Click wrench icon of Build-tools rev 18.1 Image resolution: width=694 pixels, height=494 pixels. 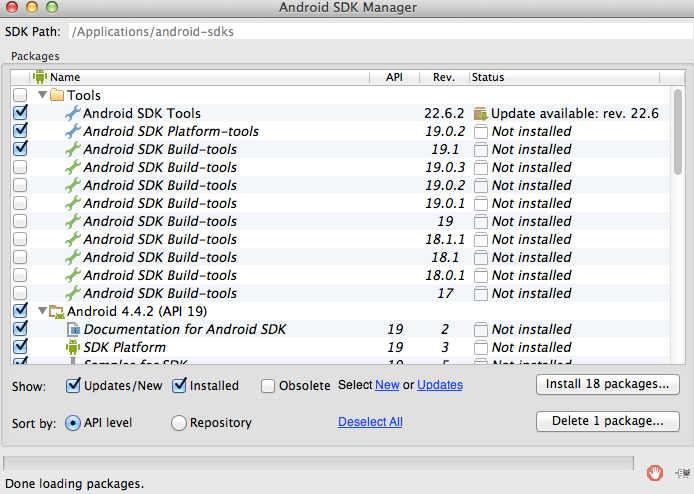point(73,257)
